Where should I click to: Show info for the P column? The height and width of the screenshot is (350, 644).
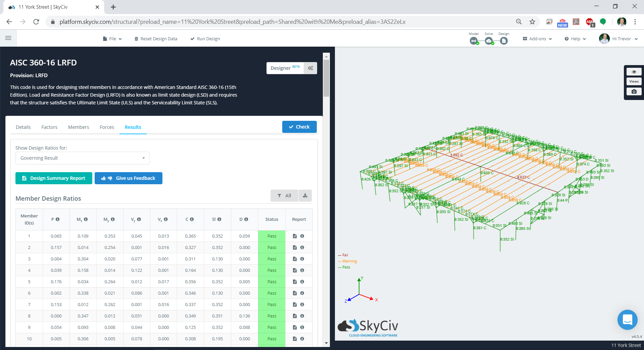click(x=57, y=219)
